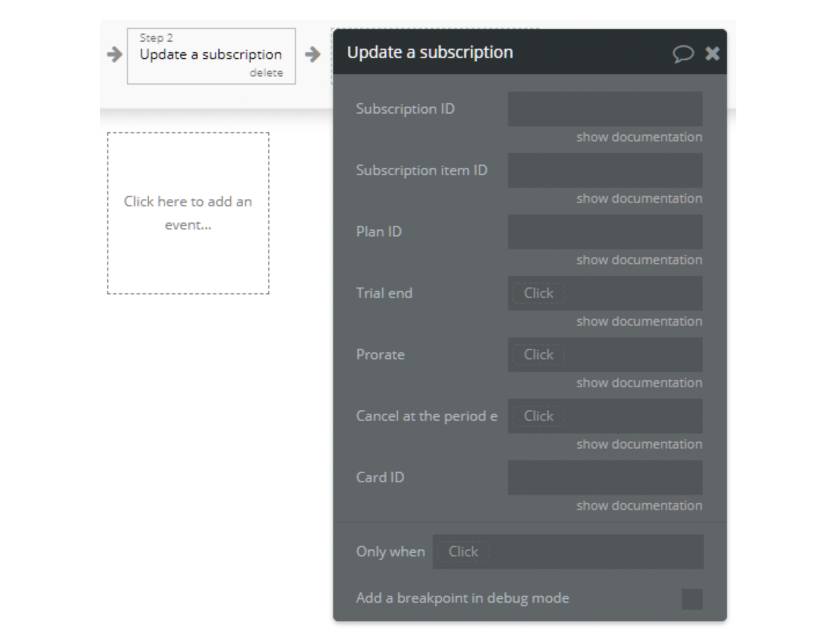Show documentation for Trial end

(x=639, y=322)
